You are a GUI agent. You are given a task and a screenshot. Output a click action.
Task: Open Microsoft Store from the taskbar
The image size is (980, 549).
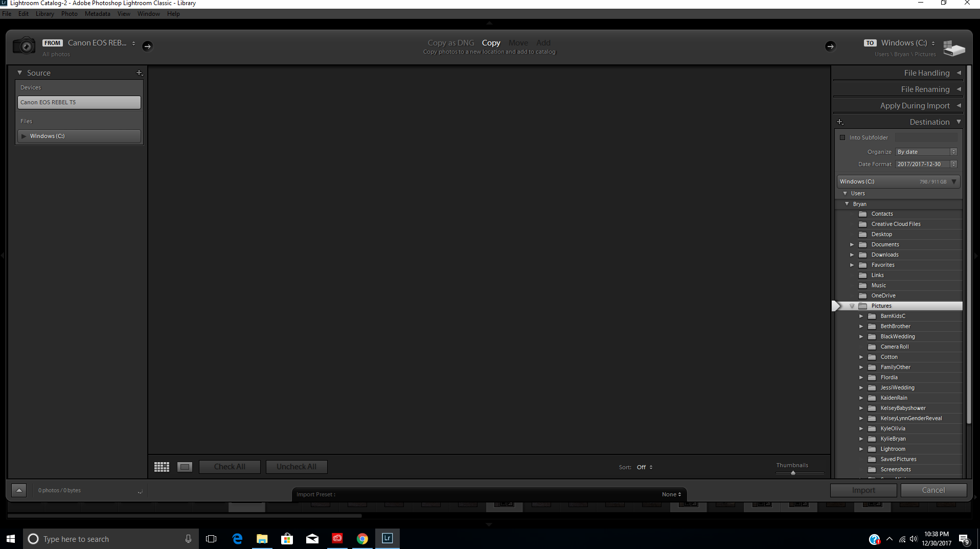[287, 539]
